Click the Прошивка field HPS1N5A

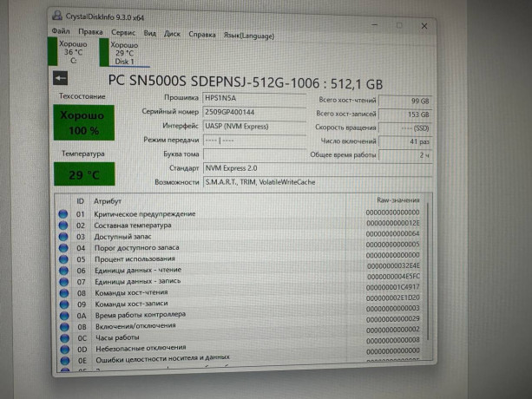254,98
